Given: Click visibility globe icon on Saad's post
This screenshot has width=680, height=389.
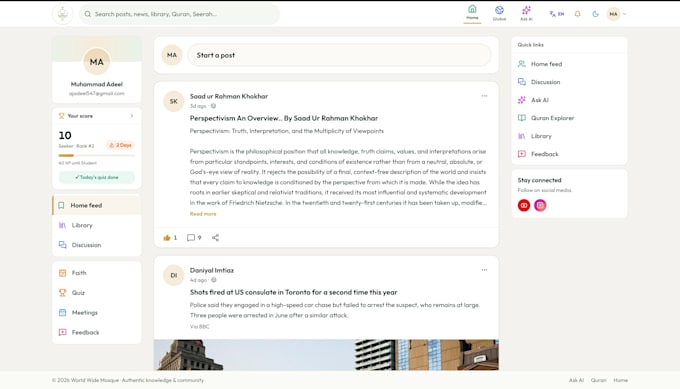Looking at the screenshot, I should [x=213, y=106].
